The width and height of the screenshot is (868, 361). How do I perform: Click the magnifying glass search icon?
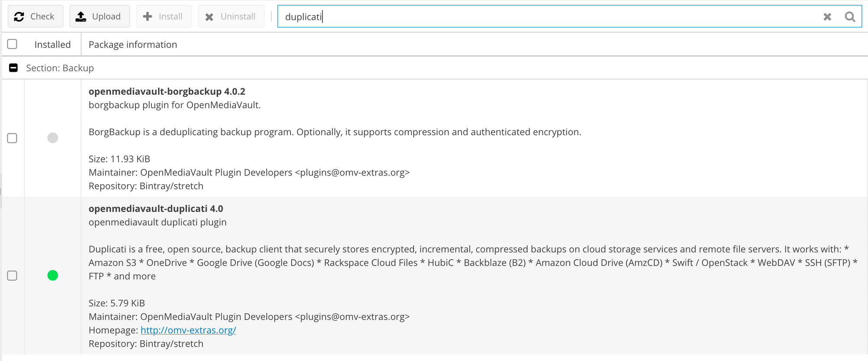[850, 17]
